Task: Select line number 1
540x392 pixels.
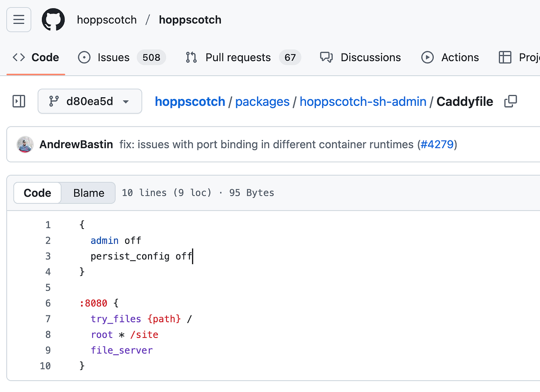Action: tap(48, 225)
